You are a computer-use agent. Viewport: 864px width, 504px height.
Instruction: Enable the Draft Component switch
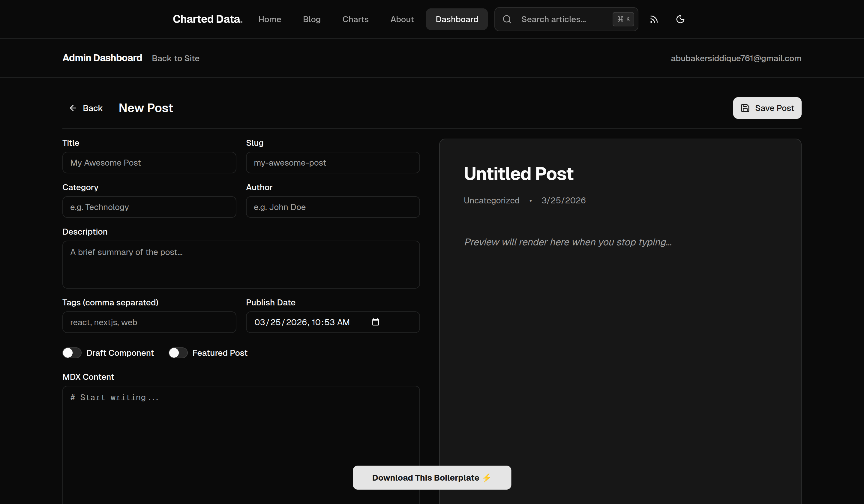click(72, 353)
